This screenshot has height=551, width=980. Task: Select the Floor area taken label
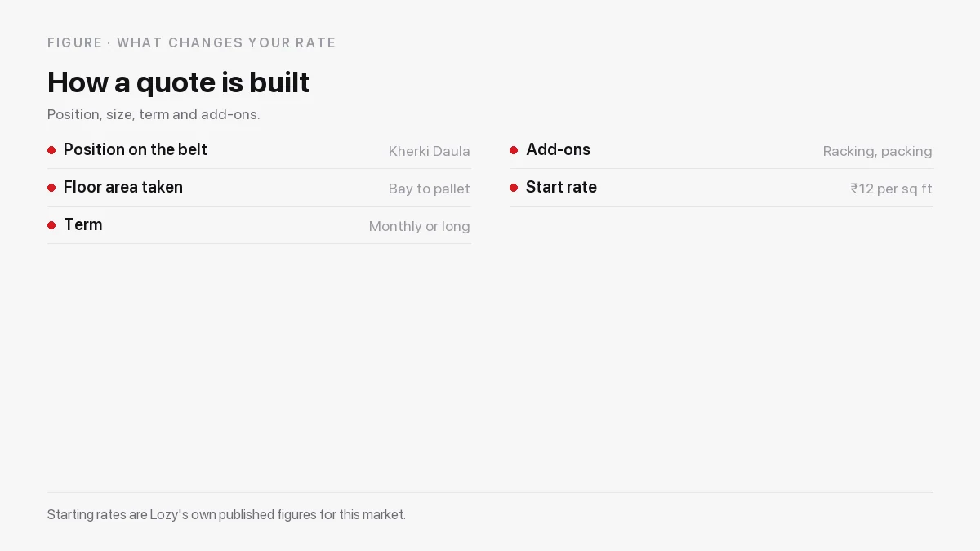(123, 187)
